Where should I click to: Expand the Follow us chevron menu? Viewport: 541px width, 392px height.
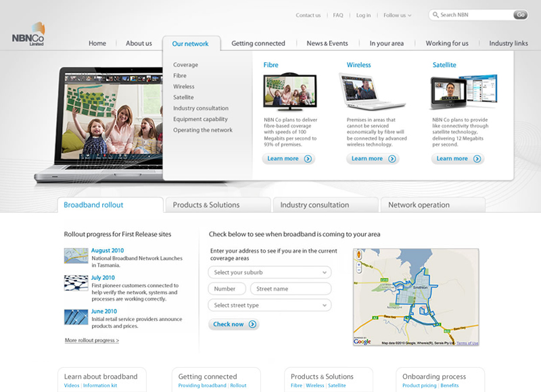tap(411, 15)
